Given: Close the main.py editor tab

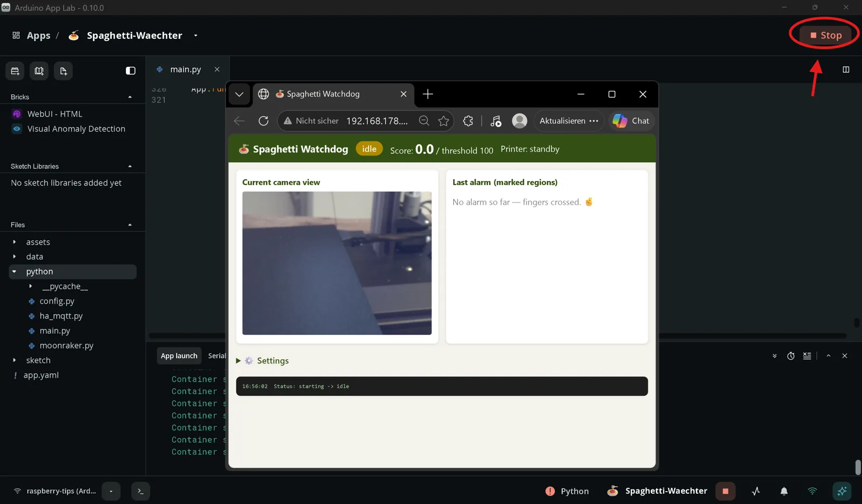Looking at the screenshot, I should [217, 69].
